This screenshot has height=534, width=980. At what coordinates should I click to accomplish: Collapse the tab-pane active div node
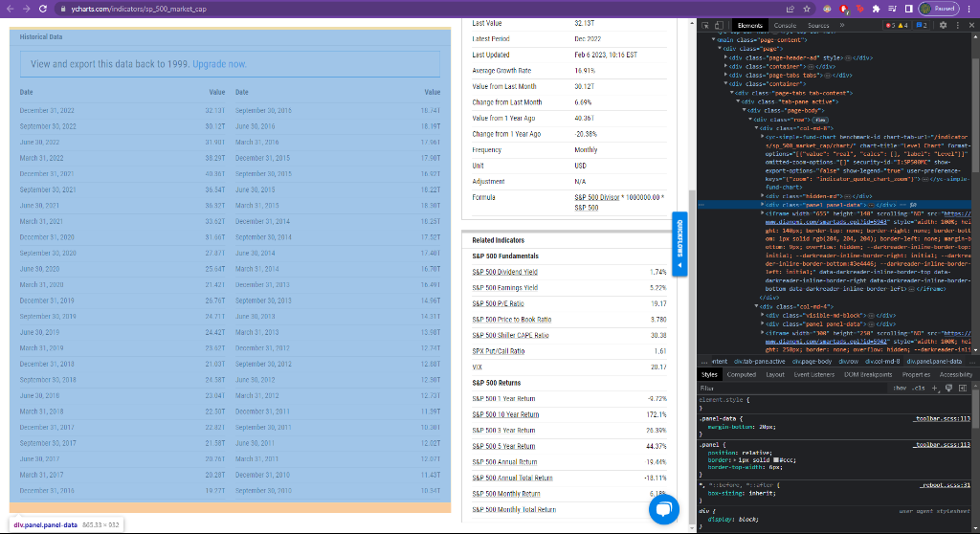738,101
